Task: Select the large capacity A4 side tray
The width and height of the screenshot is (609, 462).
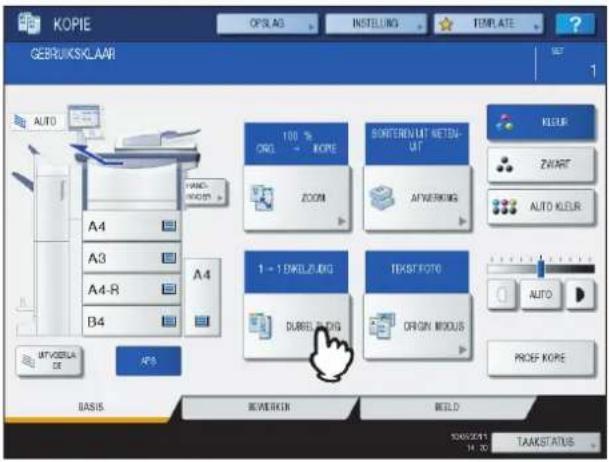Action: click(x=202, y=297)
